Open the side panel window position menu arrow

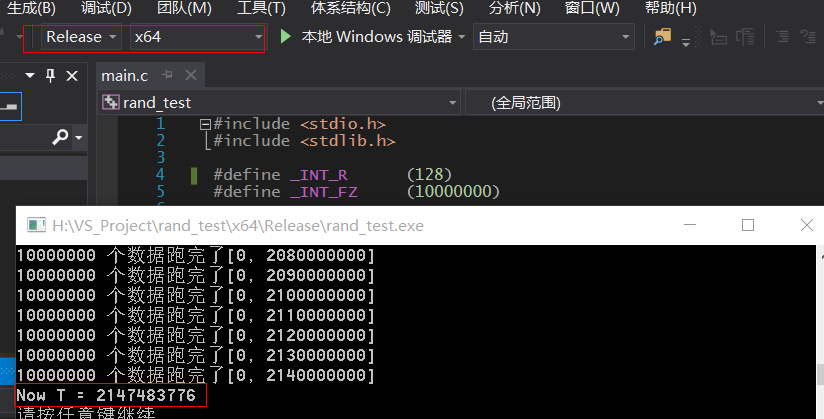pos(30,76)
